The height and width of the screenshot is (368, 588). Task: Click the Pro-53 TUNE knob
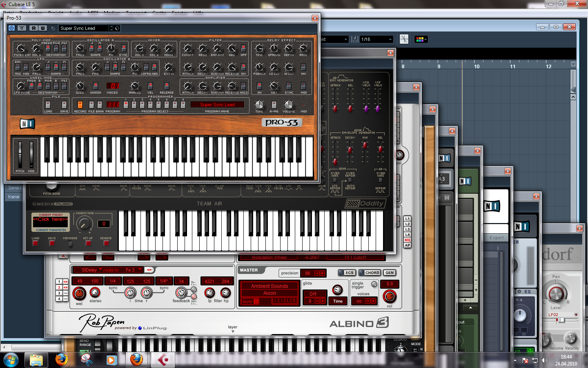click(259, 104)
